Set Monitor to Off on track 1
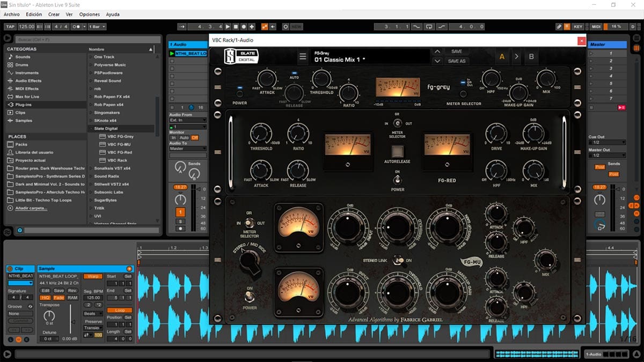 (x=195, y=138)
